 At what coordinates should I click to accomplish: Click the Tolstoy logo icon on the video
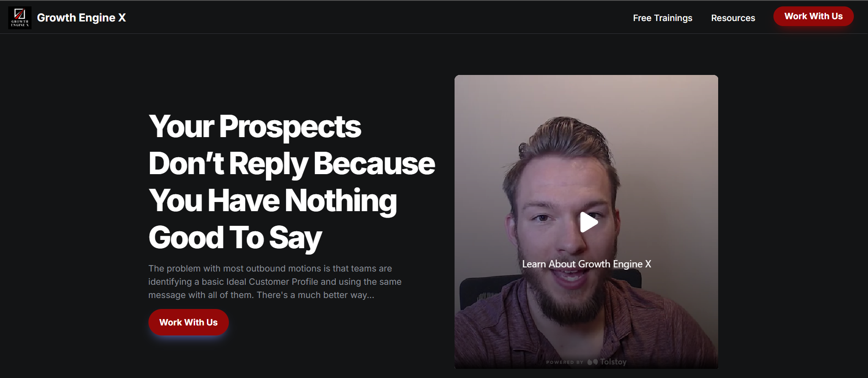592,362
